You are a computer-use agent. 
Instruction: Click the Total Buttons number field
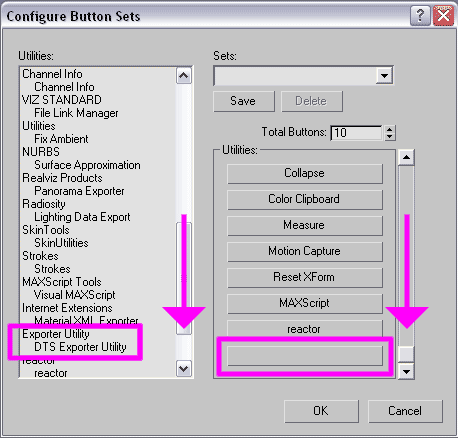click(x=356, y=133)
